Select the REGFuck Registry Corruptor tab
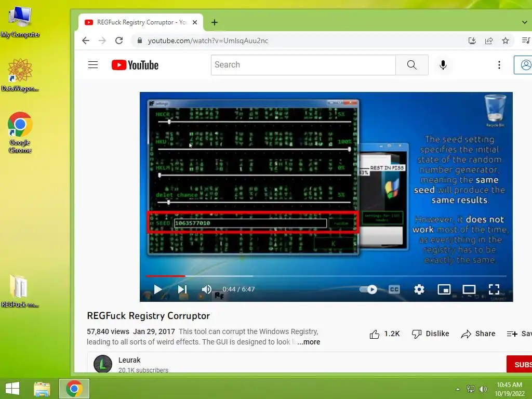Viewport: 532px width, 399px height. click(x=141, y=22)
